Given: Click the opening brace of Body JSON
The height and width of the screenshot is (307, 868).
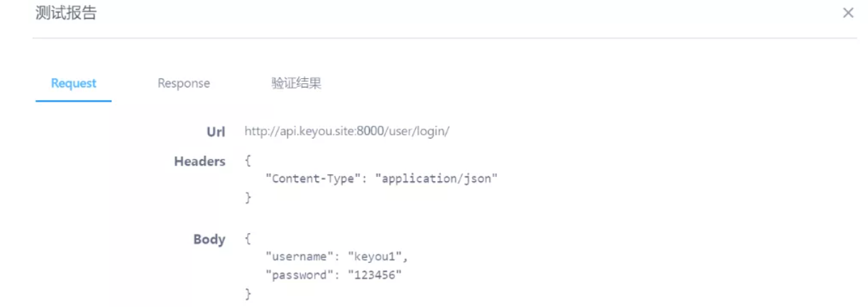Looking at the screenshot, I should [x=248, y=239].
